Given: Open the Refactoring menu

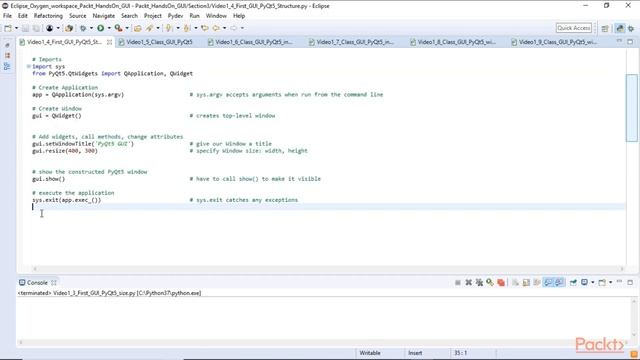Looking at the screenshot, I should click(48, 16).
